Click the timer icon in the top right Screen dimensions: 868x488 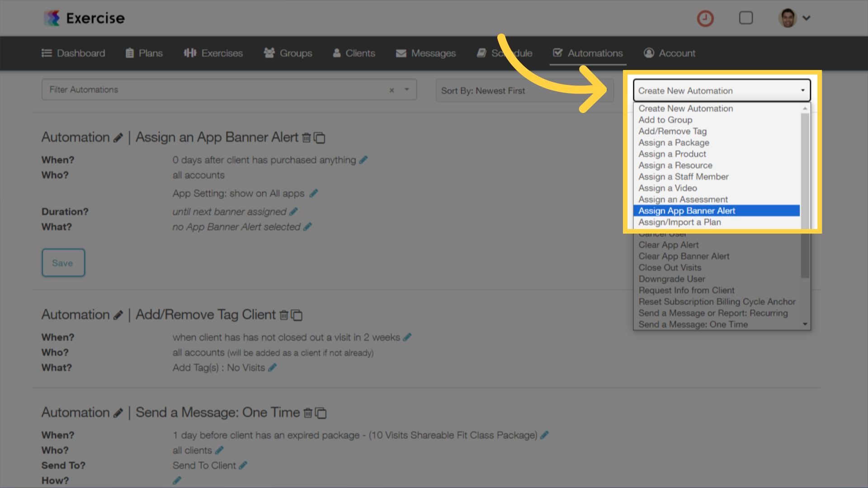[705, 18]
